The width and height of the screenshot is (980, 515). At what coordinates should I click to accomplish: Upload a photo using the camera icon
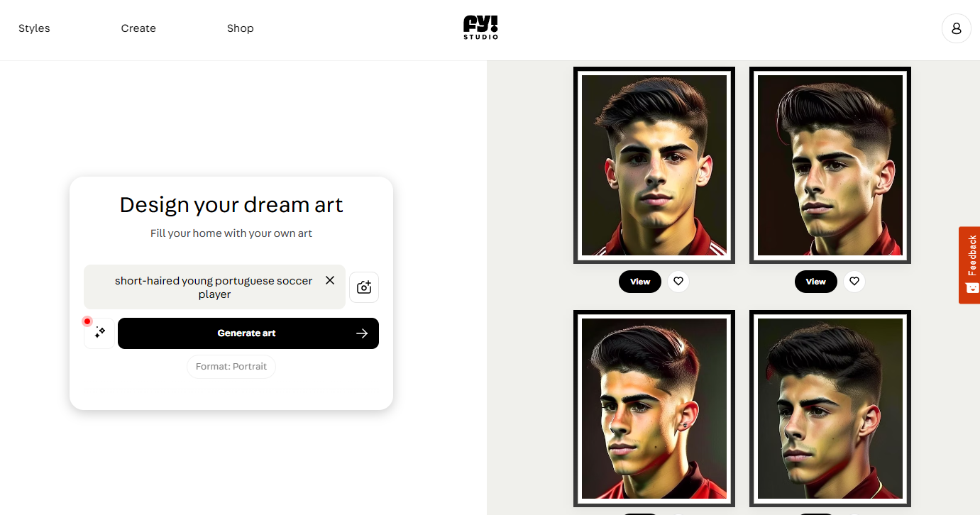364,287
